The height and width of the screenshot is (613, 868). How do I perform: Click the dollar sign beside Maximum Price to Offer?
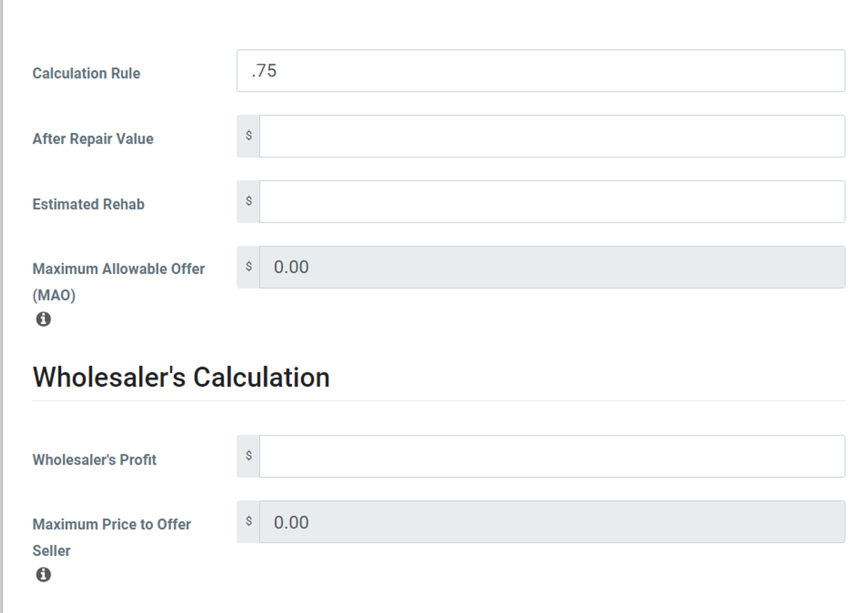tap(249, 521)
